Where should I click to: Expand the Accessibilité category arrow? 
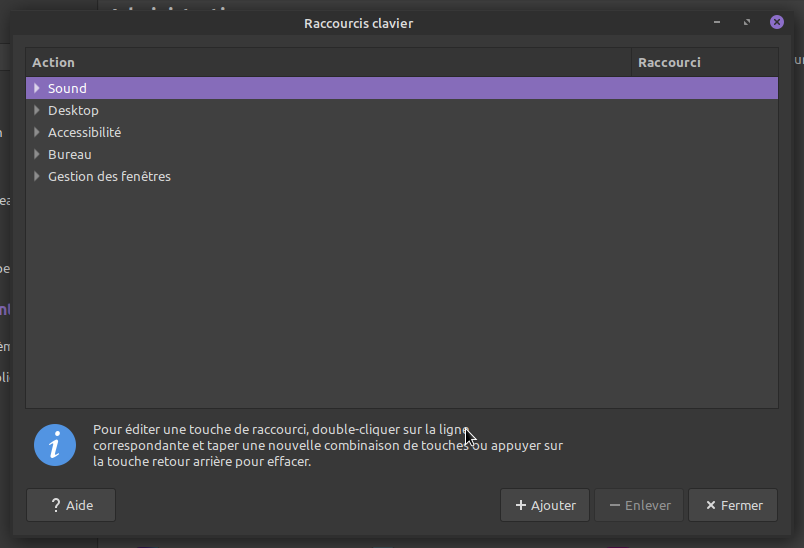pyautogui.click(x=37, y=132)
